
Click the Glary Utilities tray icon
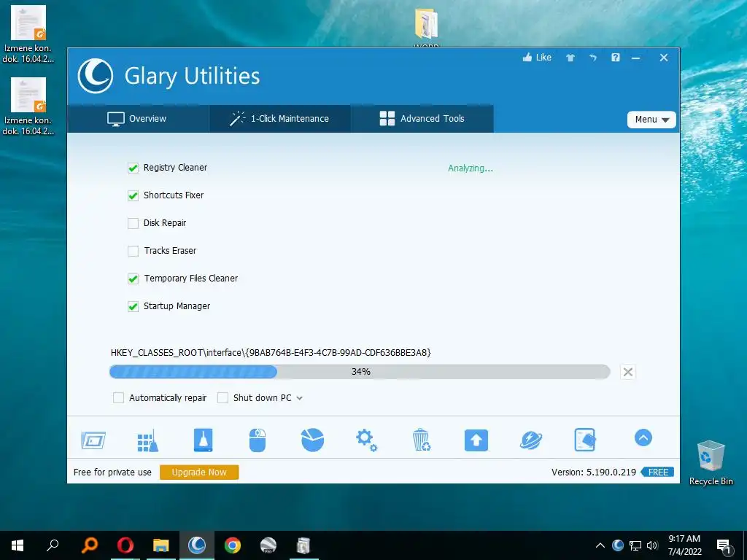pyautogui.click(x=618, y=545)
